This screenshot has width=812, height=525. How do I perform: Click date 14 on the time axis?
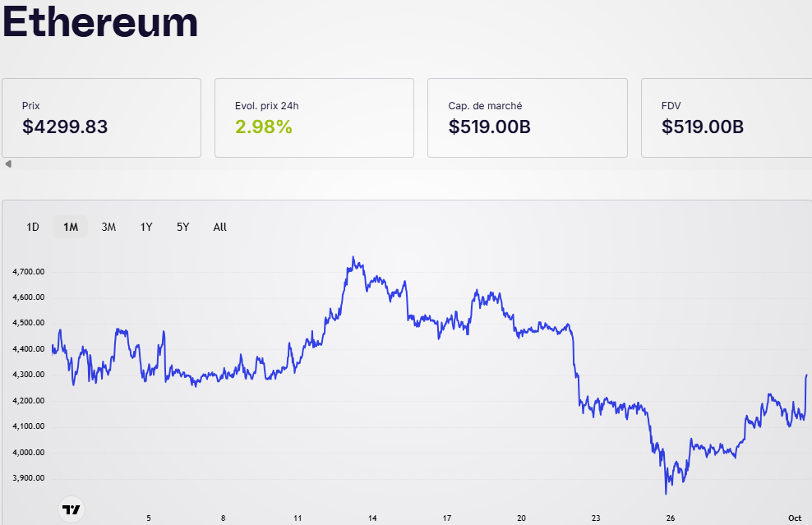372,518
